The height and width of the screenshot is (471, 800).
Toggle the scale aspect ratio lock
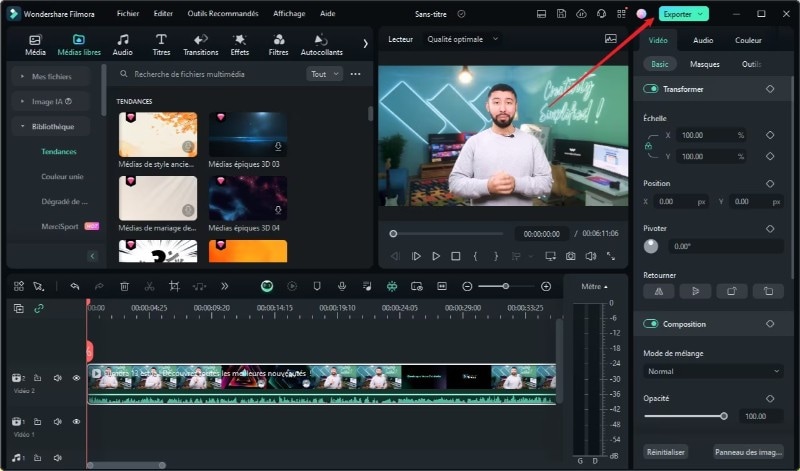click(648, 146)
